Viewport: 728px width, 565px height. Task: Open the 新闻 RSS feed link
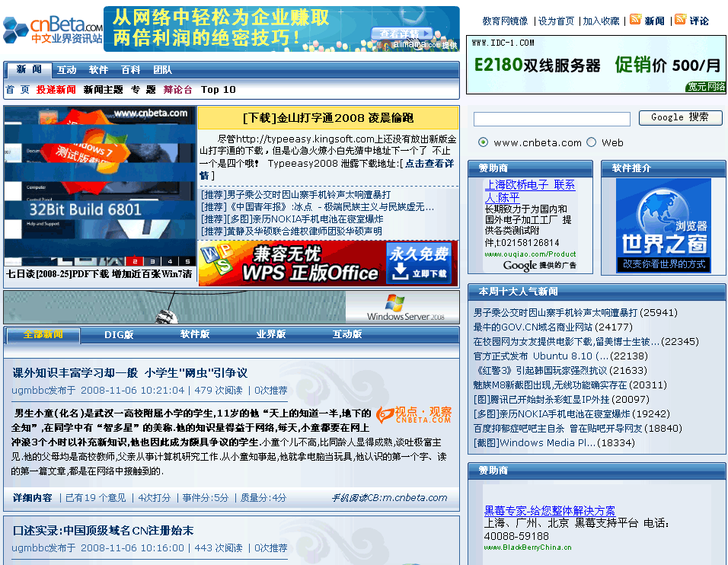[x=655, y=21]
